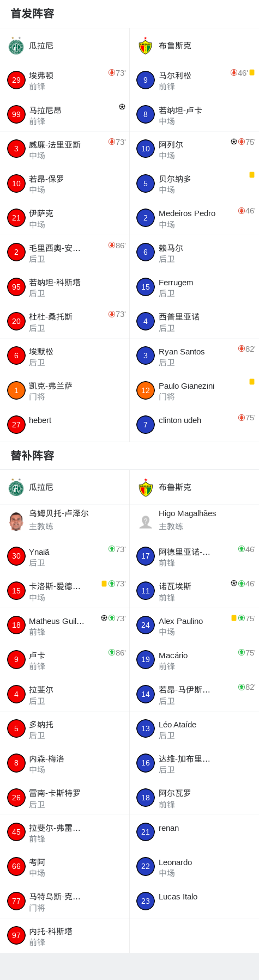Click coach 乌姆贝托-卢泽尔 photo
The height and width of the screenshot is (980, 259).
16,521
